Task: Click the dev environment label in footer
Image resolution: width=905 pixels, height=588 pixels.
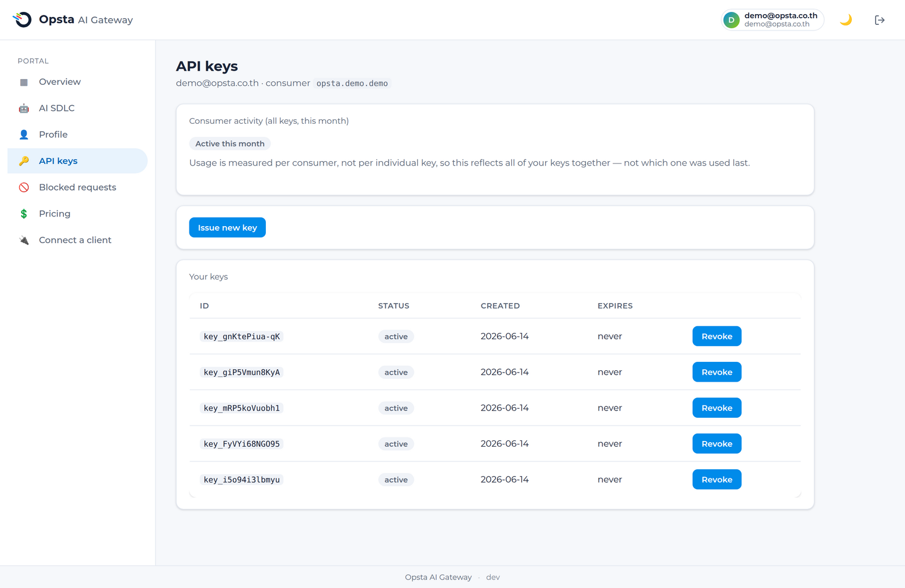Action: 493,577
